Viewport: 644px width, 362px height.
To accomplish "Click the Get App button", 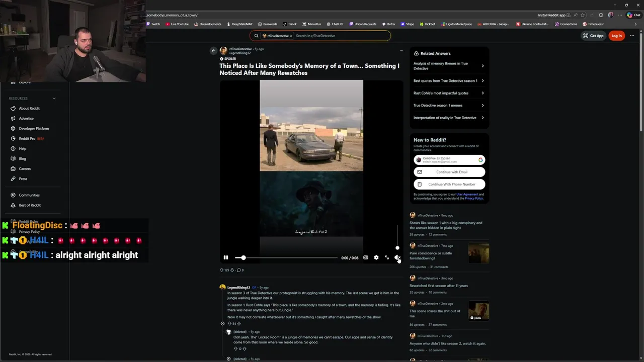I will point(593,36).
